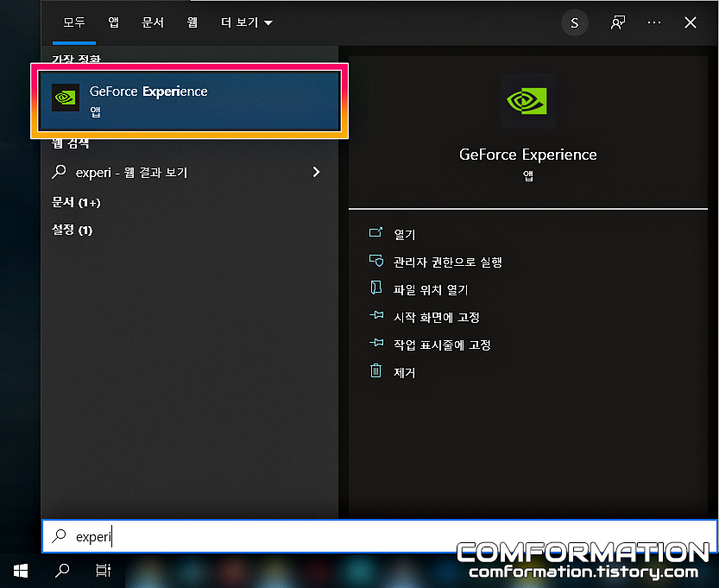Click the pin icon for 작업 표시줄
Viewport: 719px width, 588px height.
(376, 343)
